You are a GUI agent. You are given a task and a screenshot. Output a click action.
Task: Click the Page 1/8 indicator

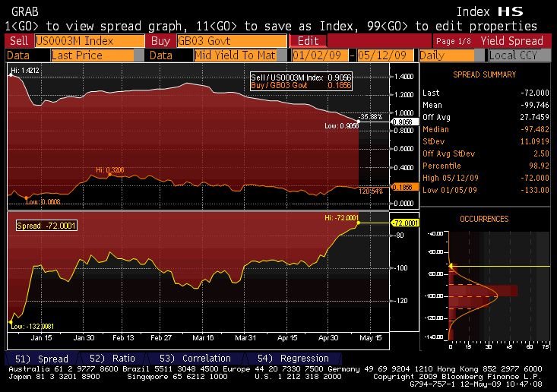(454, 41)
